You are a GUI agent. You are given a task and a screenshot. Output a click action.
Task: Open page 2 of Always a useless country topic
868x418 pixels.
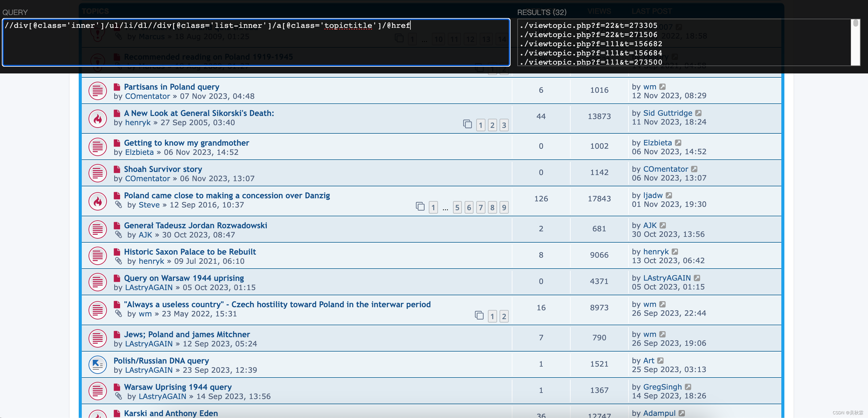(x=504, y=316)
